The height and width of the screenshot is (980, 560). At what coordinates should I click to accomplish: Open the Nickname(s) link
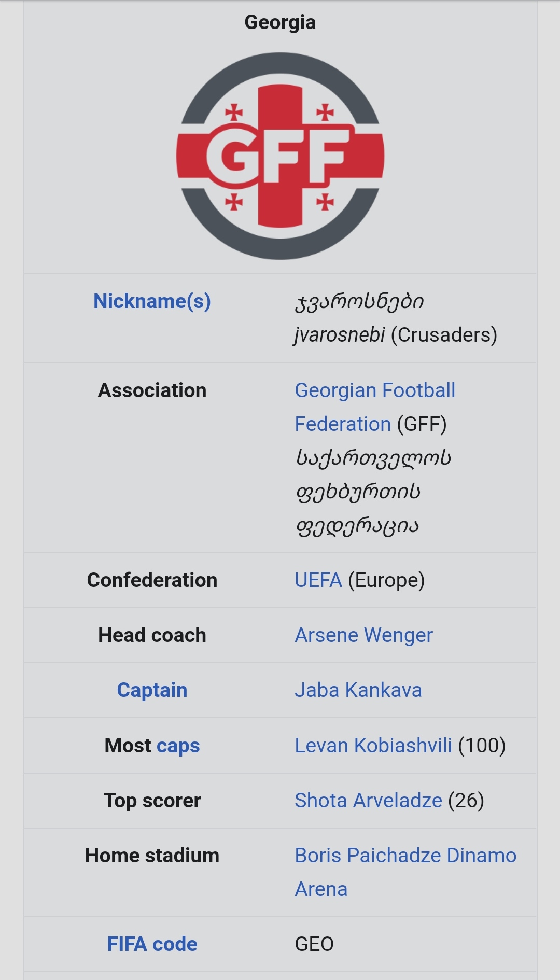[152, 301]
